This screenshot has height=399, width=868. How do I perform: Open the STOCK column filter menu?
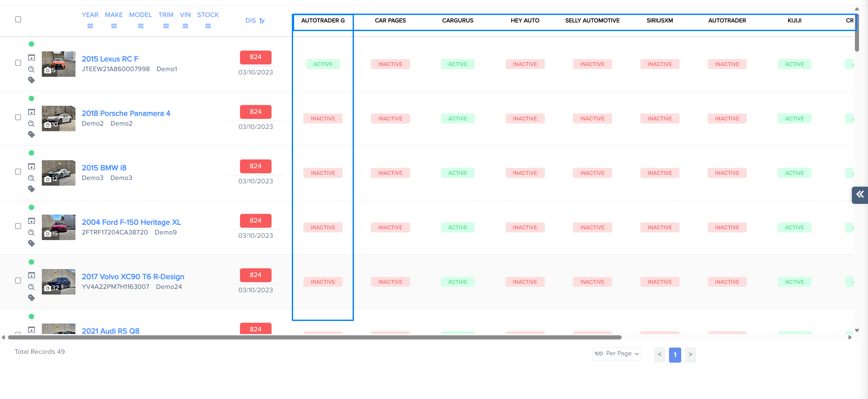click(x=208, y=26)
